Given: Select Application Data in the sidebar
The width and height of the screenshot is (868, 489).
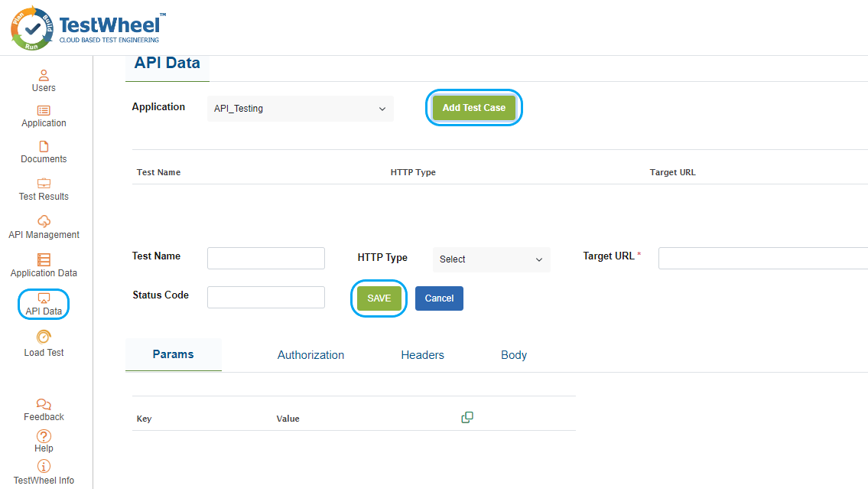Looking at the screenshot, I should (44, 266).
